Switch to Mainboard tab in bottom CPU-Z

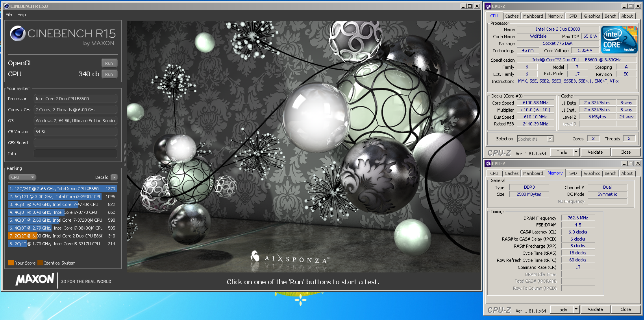click(x=533, y=173)
